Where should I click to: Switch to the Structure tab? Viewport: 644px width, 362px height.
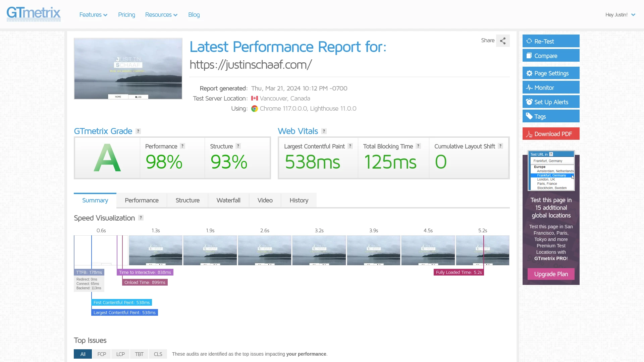tap(187, 200)
